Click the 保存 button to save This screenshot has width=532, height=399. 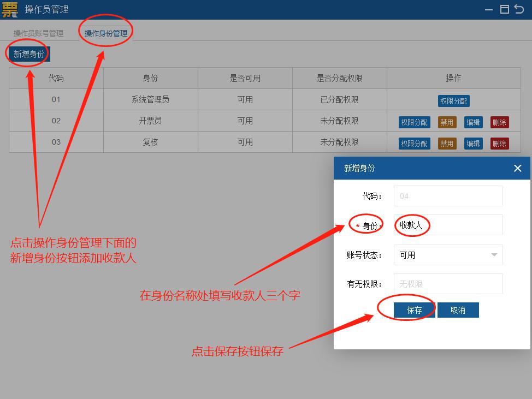pos(413,309)
